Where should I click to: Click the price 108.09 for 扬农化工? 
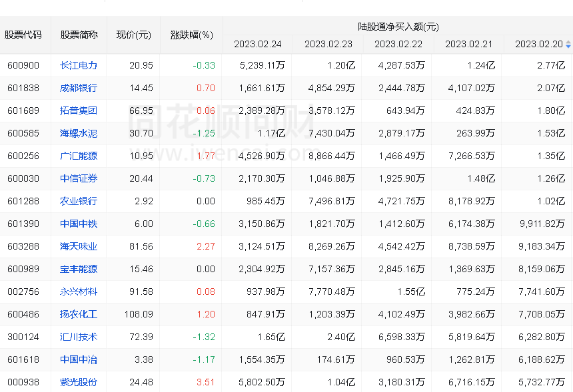click(x=139, y=314)
